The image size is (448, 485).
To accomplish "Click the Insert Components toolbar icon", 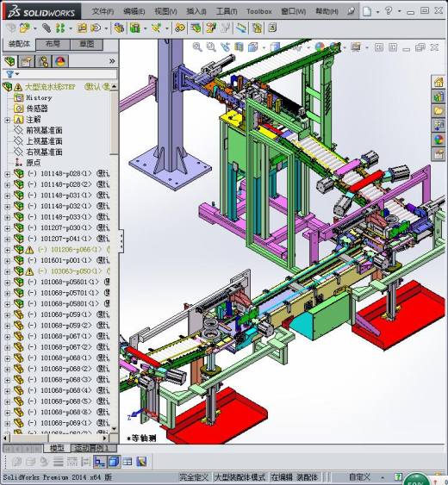I will coord(24,28).
